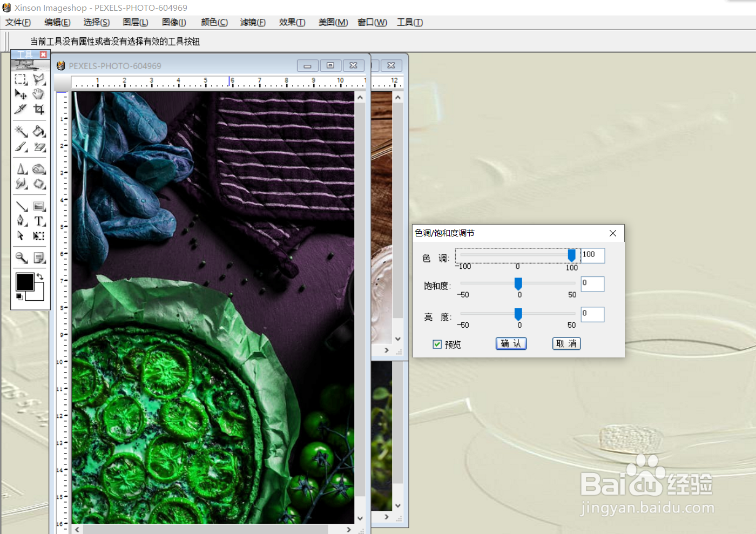The image size is (756, 534).
Task: Click the up arrow of front image scrollbar
Action: tap(360, 98)
